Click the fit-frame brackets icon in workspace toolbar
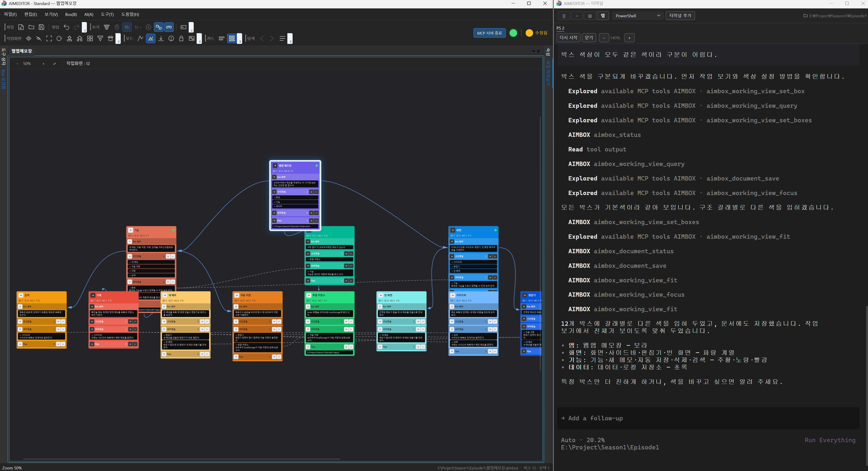Viewport: 868px width, 471px height. tap(49, 38)
